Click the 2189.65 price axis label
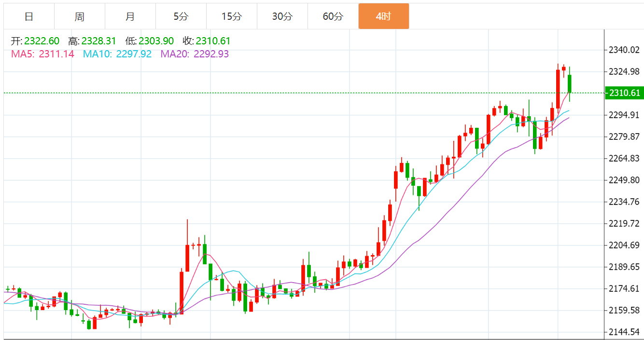644x340 pixels. tap(624, 267)
